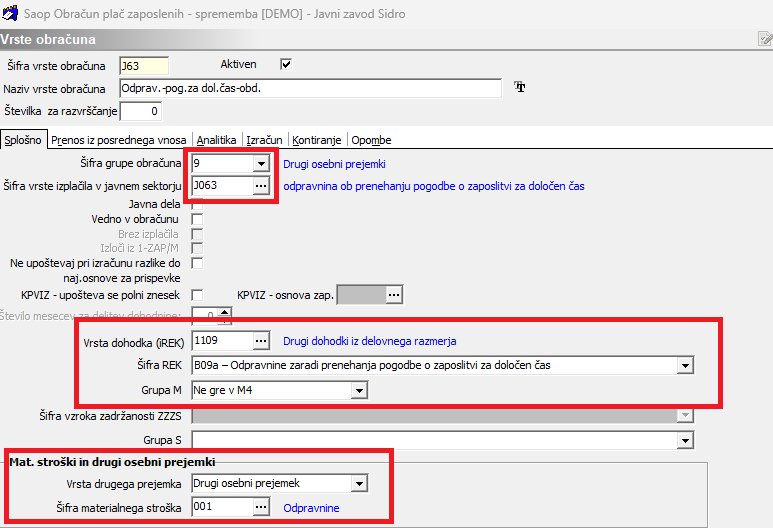Open the Grupa M dropdown
Viewport: 773px width, 528px height.
coord(359,390)
